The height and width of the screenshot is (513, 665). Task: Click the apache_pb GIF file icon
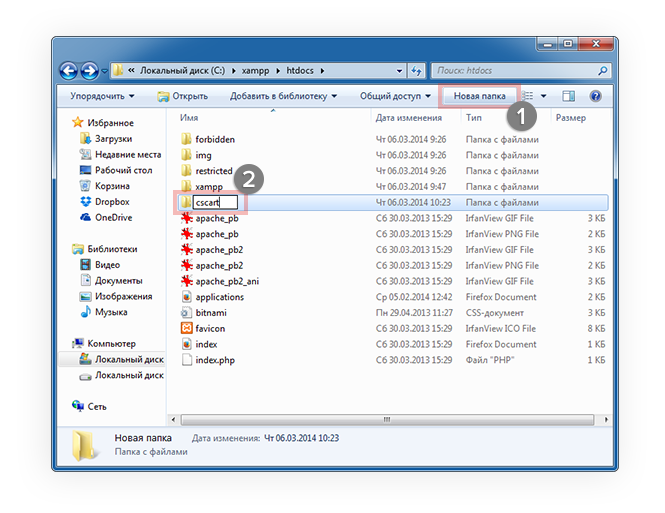pyautogui.click(x=186, y=218)
